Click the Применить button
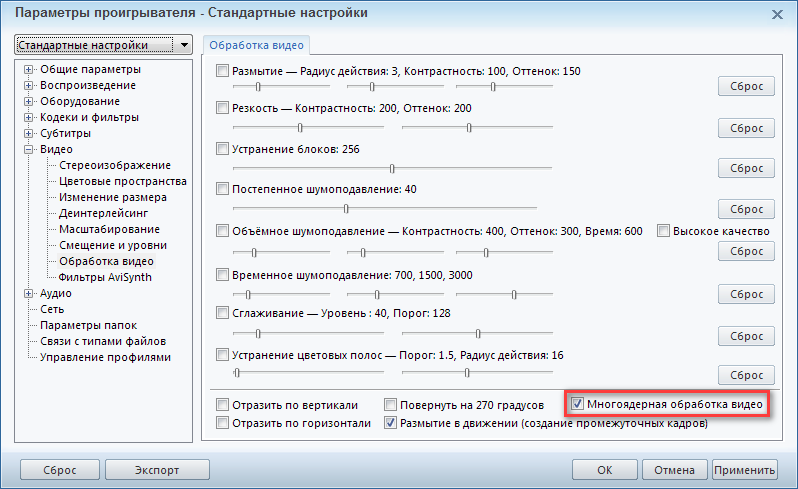This screenshot has height=489, width=798. tap(744, 470)
